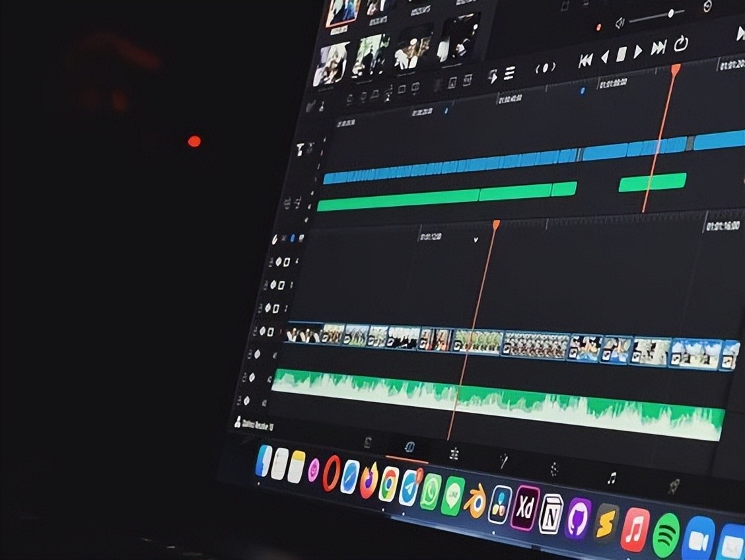Viewport: 745px width, 560px height.
Task: Open the timeline options three-line menu
Action: click(x=510, y=74)
